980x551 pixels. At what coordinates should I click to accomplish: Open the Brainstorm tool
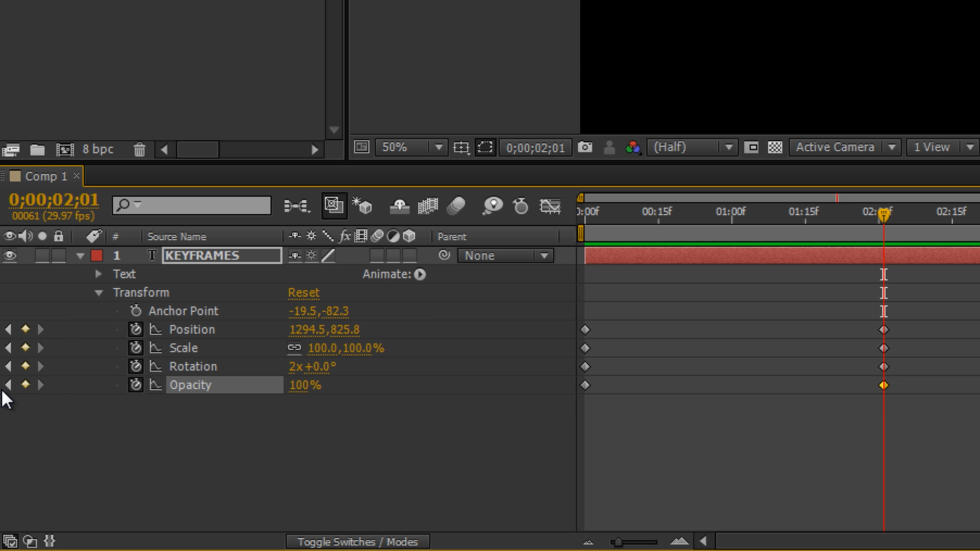493,206
